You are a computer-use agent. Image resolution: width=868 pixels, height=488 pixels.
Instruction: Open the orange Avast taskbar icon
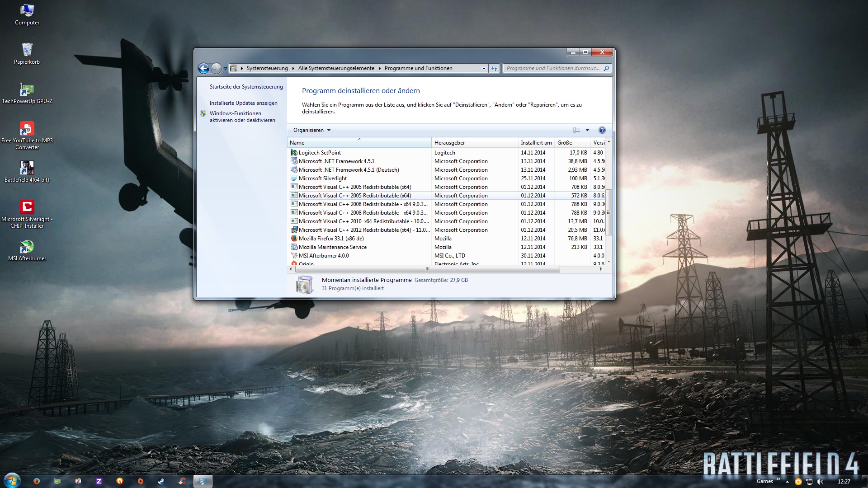120,481
